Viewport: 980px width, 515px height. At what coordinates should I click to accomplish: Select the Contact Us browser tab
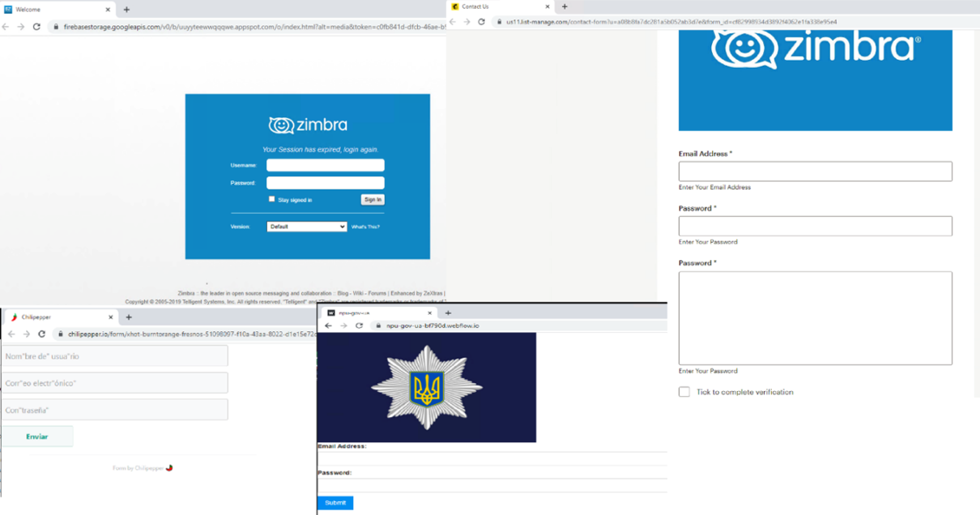coord(501,6)
